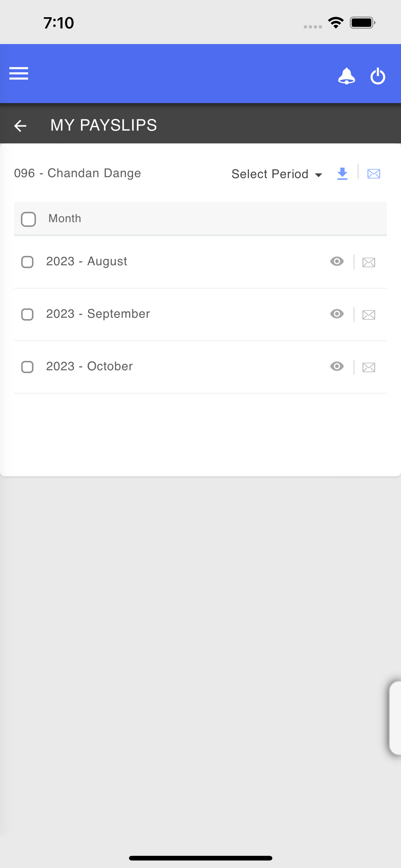Open notifications bell
Viewport: 401px width, 868px height.
[346, 76]
